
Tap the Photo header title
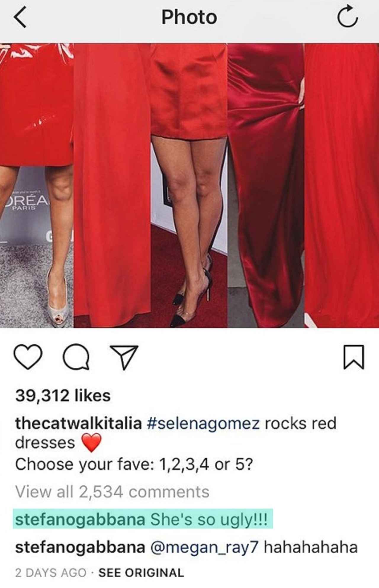coord(189,17)
